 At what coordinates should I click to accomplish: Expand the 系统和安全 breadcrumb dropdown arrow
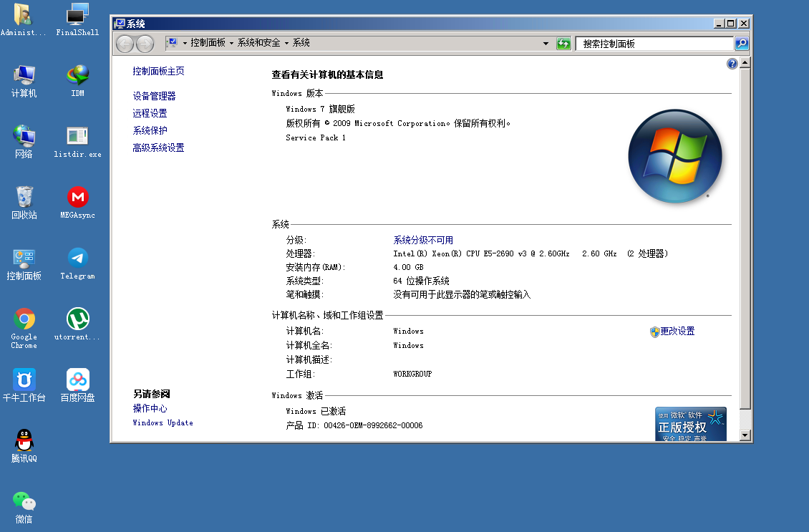point(286,44)
